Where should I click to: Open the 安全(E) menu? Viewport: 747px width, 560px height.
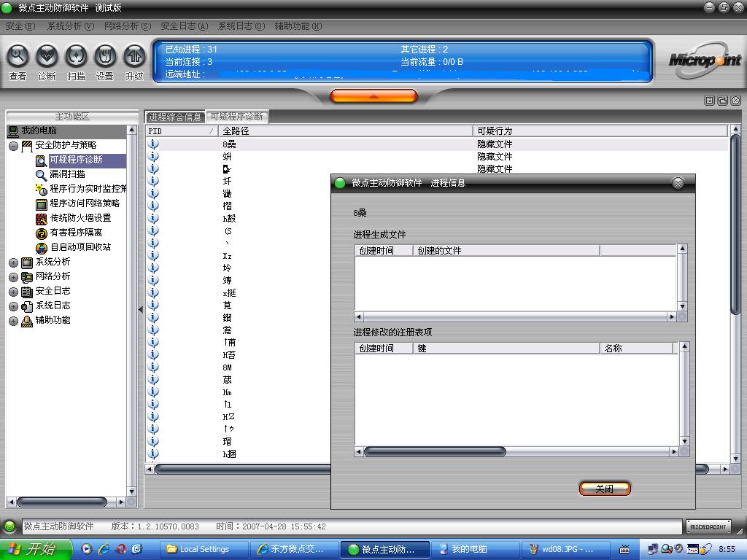pos(20,26)
